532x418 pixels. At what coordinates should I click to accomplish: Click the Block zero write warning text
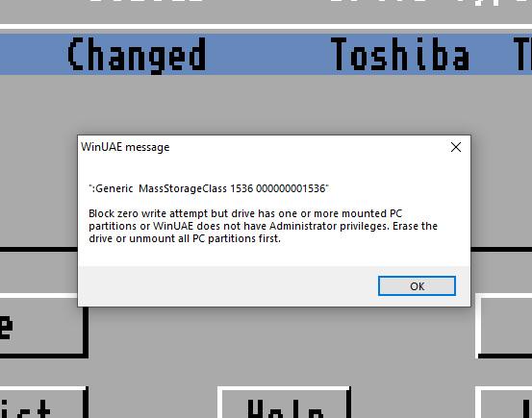pyautogui.click(x=263, y=226)
